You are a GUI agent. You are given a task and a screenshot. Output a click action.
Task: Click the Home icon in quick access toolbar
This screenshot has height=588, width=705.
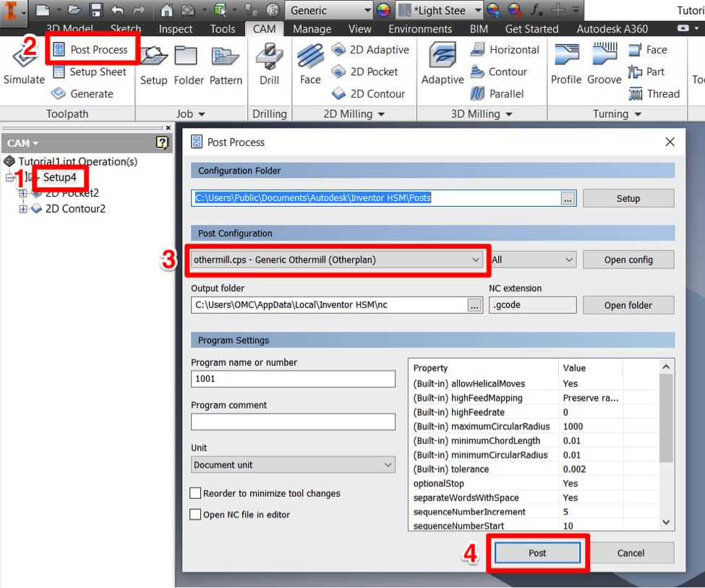(167, 10)
